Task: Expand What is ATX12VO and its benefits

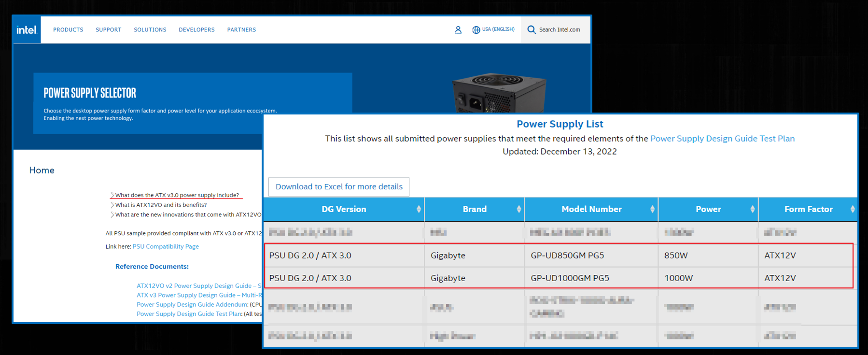Action: 161,205
